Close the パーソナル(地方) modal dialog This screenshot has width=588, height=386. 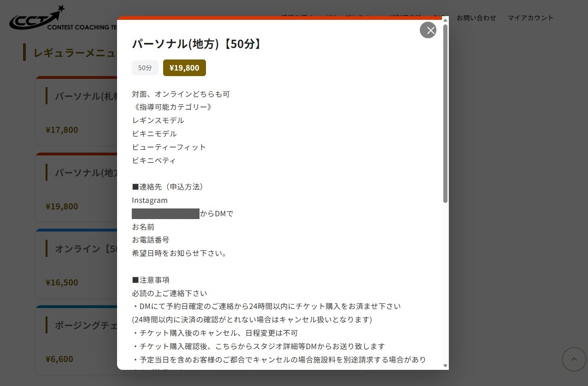[x=428, y=30]
